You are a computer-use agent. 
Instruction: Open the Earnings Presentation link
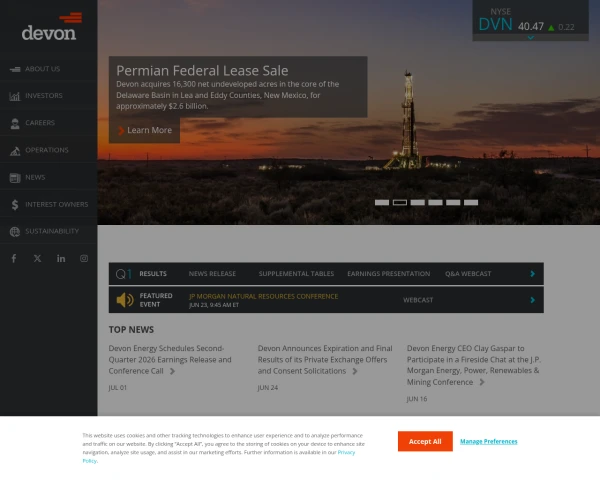pyautogui.click(x=389, y=274)
